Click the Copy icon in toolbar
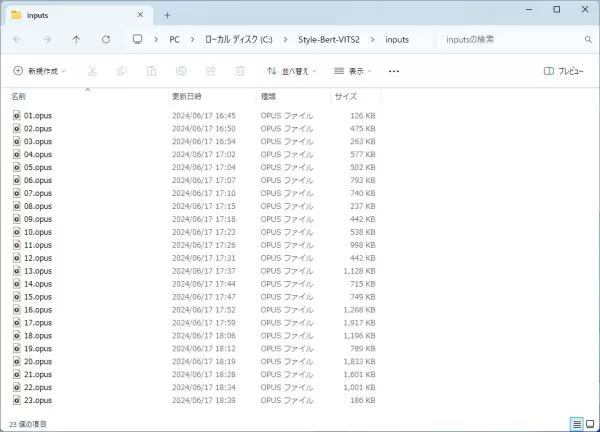 (122, 71)
